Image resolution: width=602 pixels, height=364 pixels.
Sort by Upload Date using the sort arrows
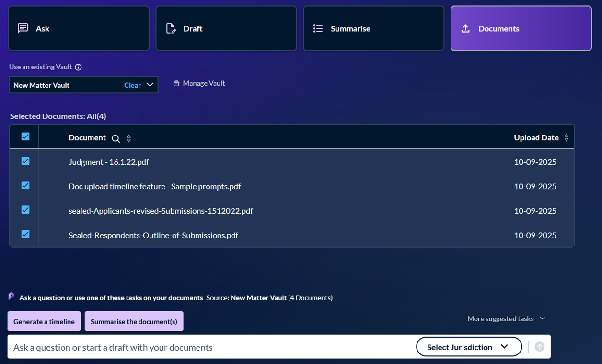(x=566, y=138)
